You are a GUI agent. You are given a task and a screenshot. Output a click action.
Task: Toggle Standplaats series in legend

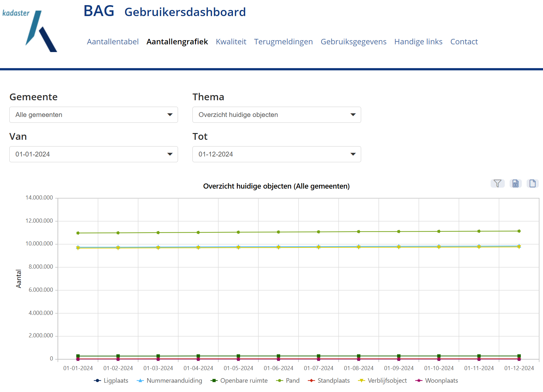tap(329, 380)
